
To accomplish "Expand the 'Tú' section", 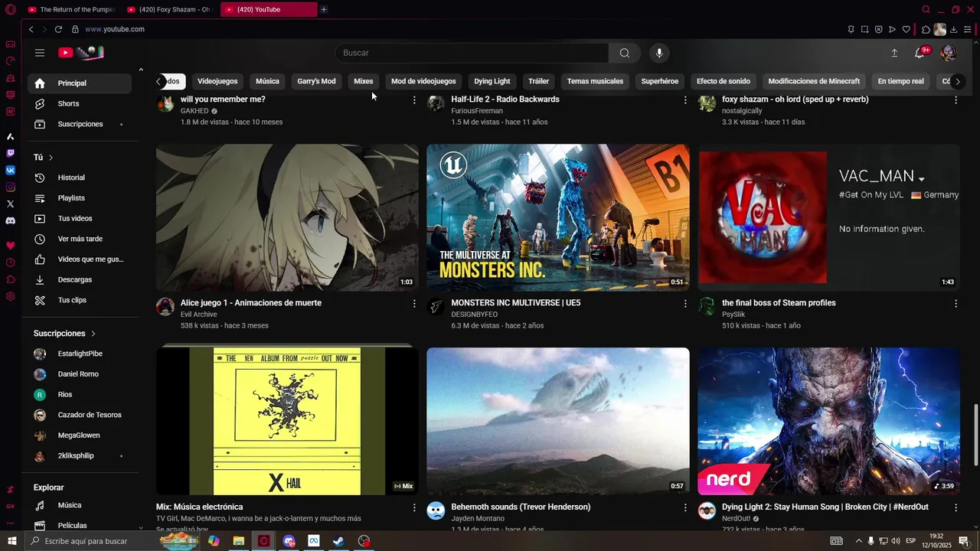I will click(x=44, y=157).
